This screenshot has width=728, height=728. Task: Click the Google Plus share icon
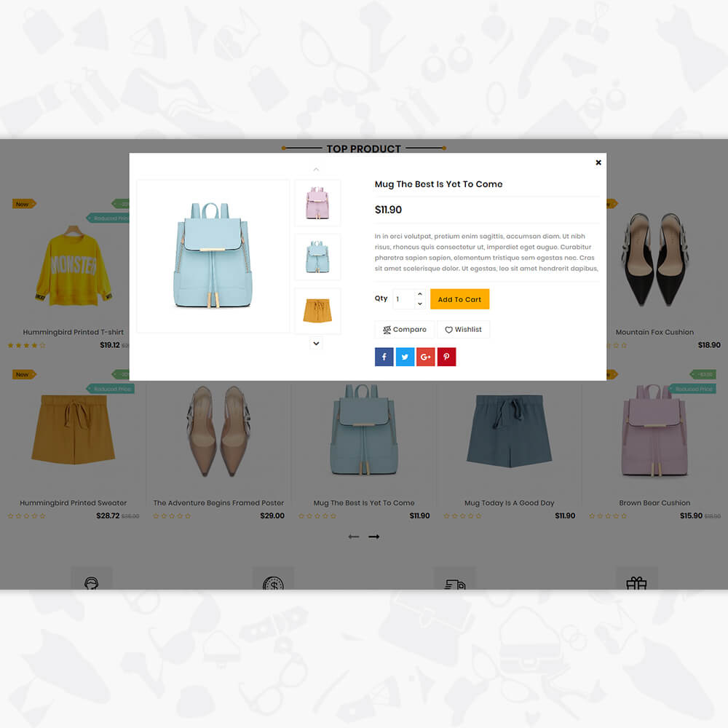425,357
